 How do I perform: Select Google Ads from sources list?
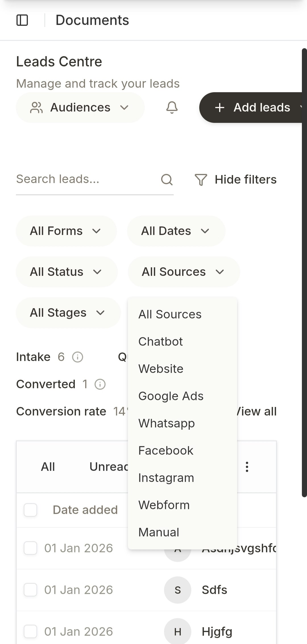171,396
